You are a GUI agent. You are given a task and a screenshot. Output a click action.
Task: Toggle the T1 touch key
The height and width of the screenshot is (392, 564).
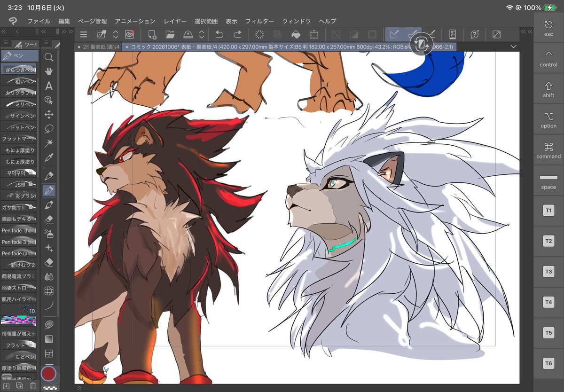coord(548,210)
